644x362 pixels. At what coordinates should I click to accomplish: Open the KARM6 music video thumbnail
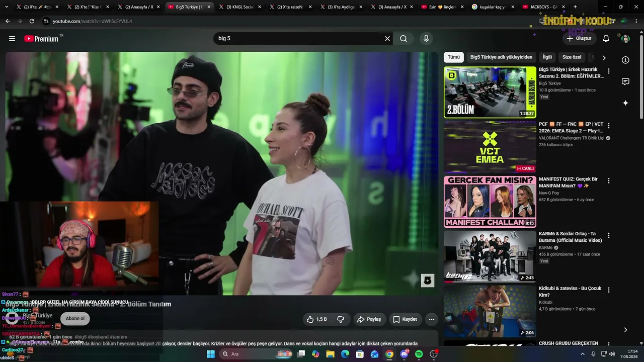[x=490, y=256]
